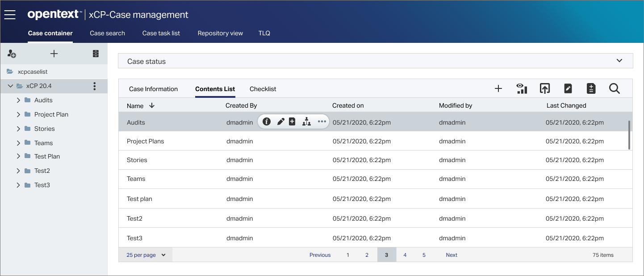
Task: Switch to Case Information tab
Action: pyautogui.click(x=153, y=89)
